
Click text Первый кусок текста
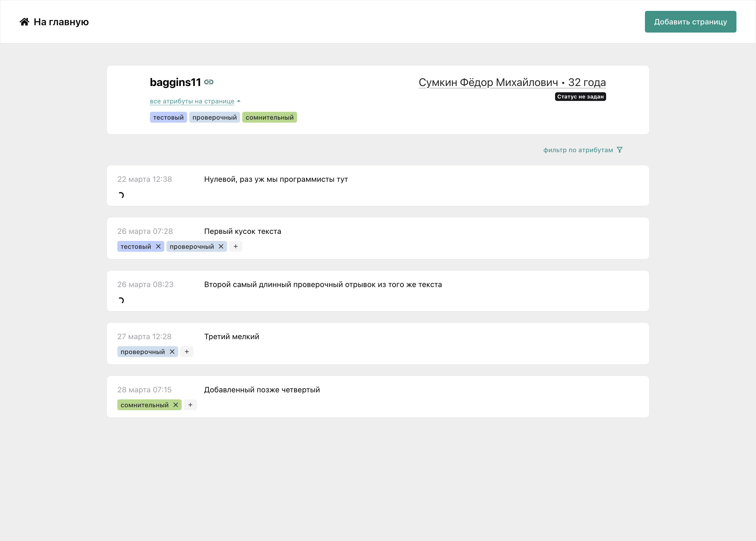click(243, 231)
